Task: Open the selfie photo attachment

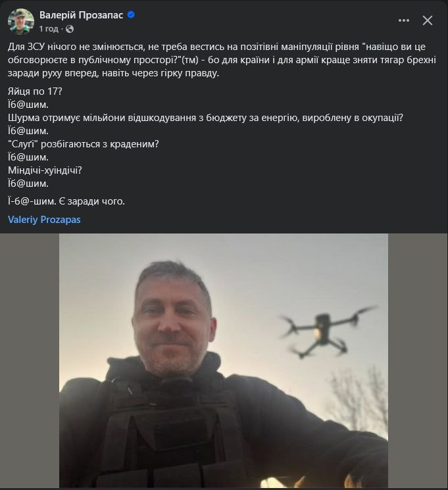Action: pos(224,360)
